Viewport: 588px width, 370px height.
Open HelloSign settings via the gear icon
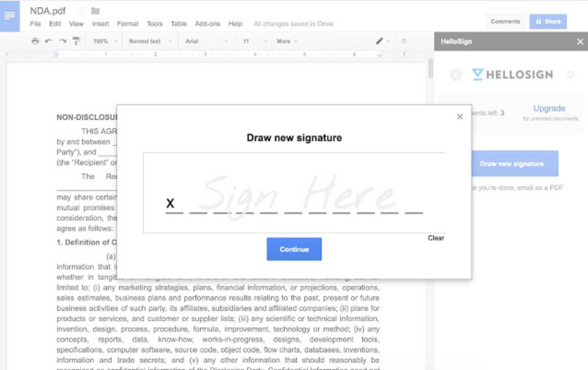point(571,74)
